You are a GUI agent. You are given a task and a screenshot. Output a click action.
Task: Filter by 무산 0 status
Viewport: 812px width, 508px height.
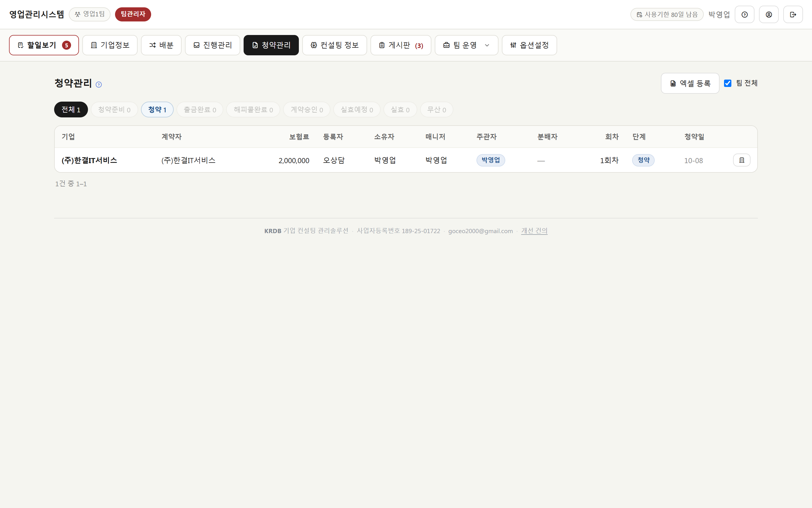(x=436, y=110)
